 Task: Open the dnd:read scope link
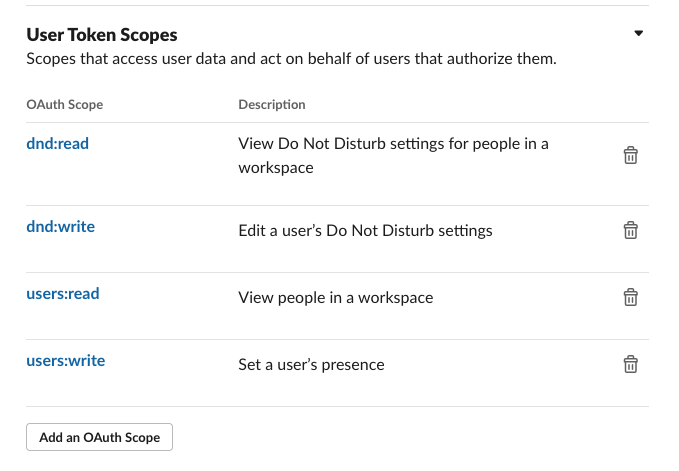pos(57,143)
